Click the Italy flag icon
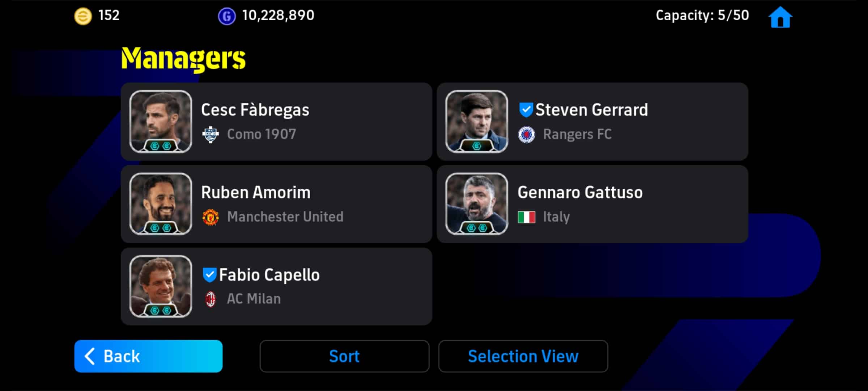Screen dimensions: 868x391 coord(527,217)
